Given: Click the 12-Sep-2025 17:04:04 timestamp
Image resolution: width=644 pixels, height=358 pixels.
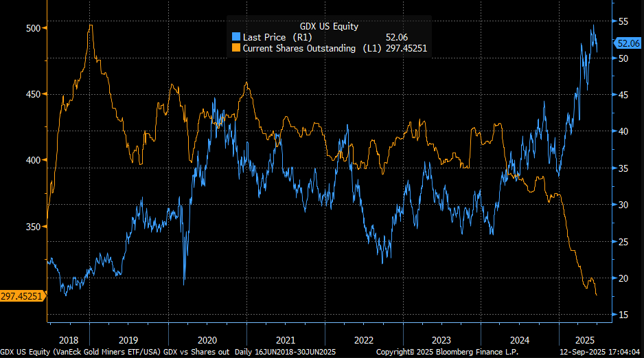Looking at the screenshot, I should pos(603,352).
